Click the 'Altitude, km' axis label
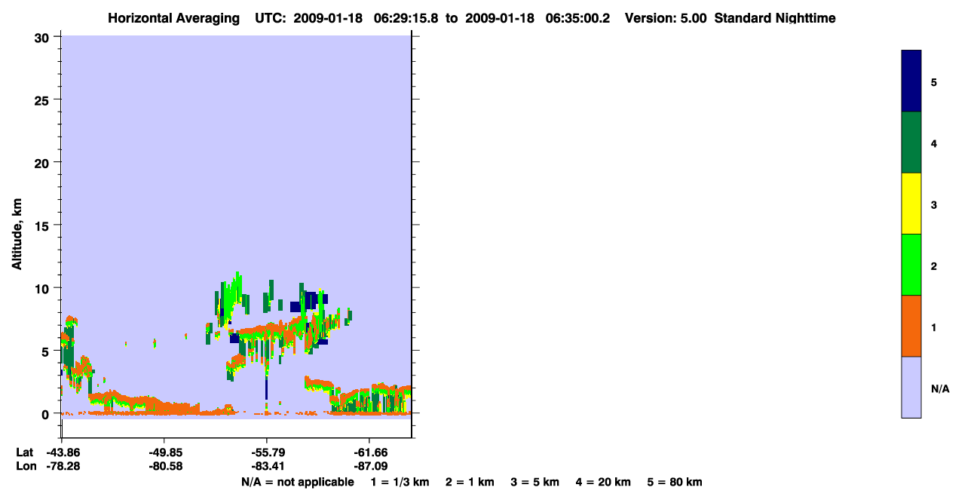Image resolution: width=980 pixels, height=503 pixels. click(x=16, y=236)
